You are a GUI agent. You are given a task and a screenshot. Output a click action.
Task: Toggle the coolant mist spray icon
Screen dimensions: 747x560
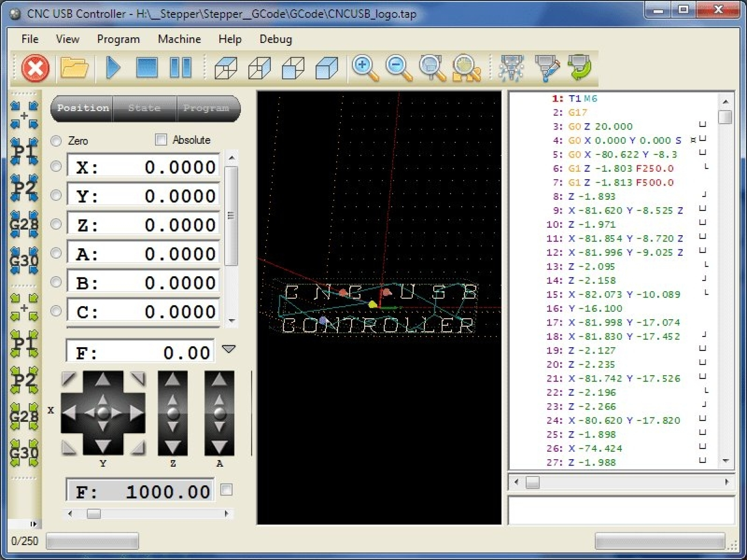512,68
